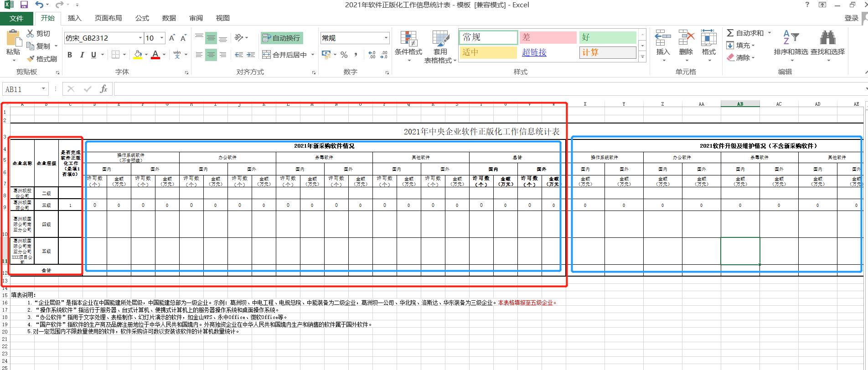Apply red font color A

(x=155, y=55)
